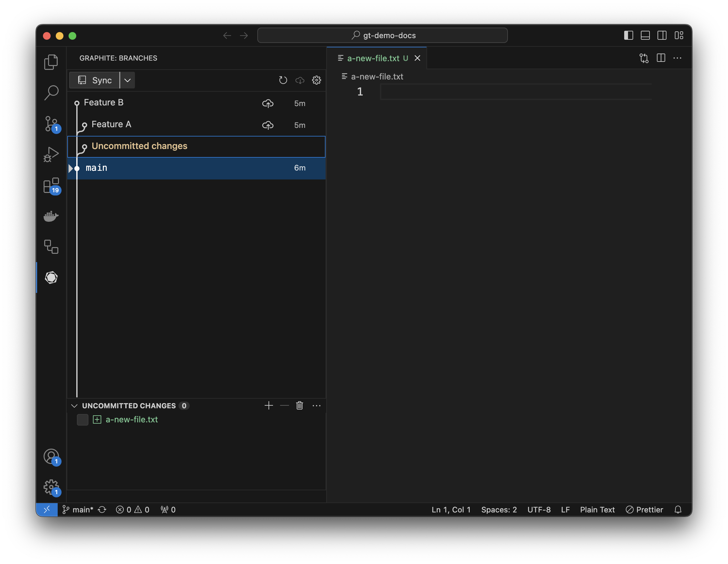Click the Sync button

pyautogui.click(x=95, y=80)
